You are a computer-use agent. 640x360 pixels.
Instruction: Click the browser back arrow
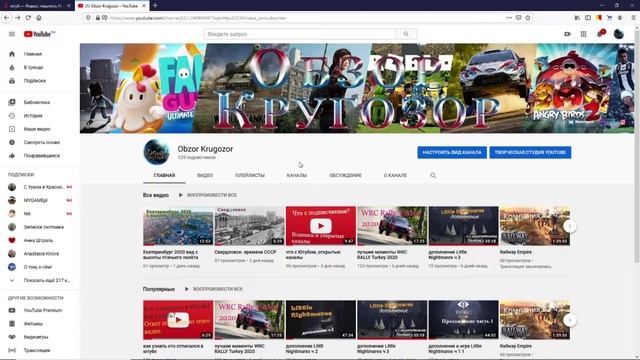[x=7, y=18]
